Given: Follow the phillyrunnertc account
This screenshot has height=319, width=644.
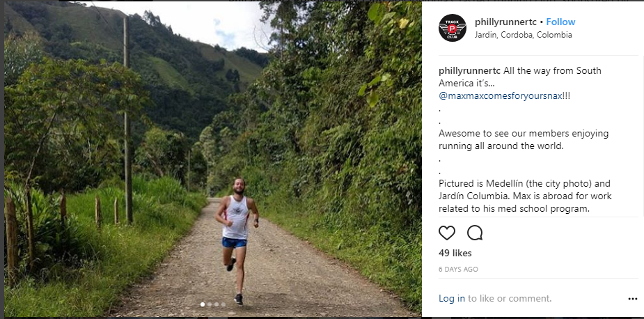Looking at the screenshot, I should click(560, 22).
